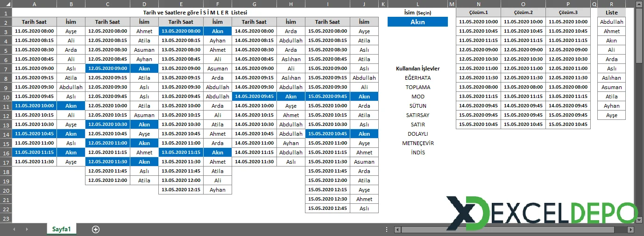The width and height of the screenshot is (644, 236).
Task: Click the vertical scrollbar thumb
Action: [639, 37]
